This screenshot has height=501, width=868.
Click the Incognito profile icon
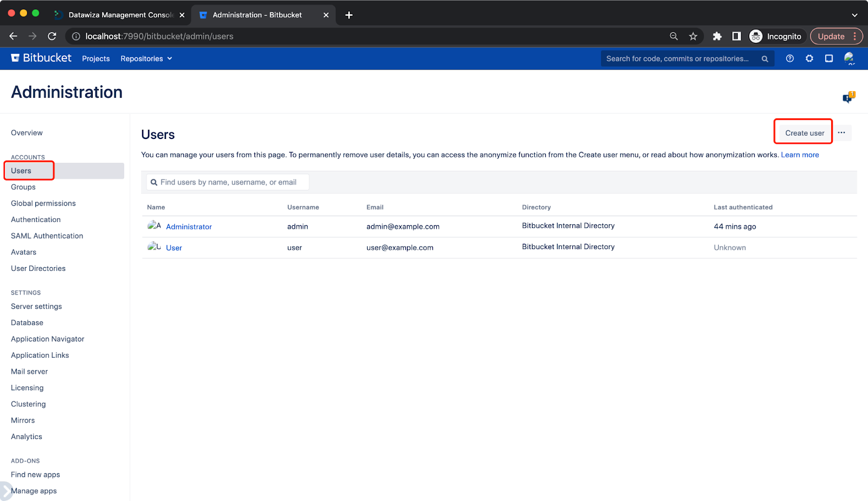(x=756, y=36)
